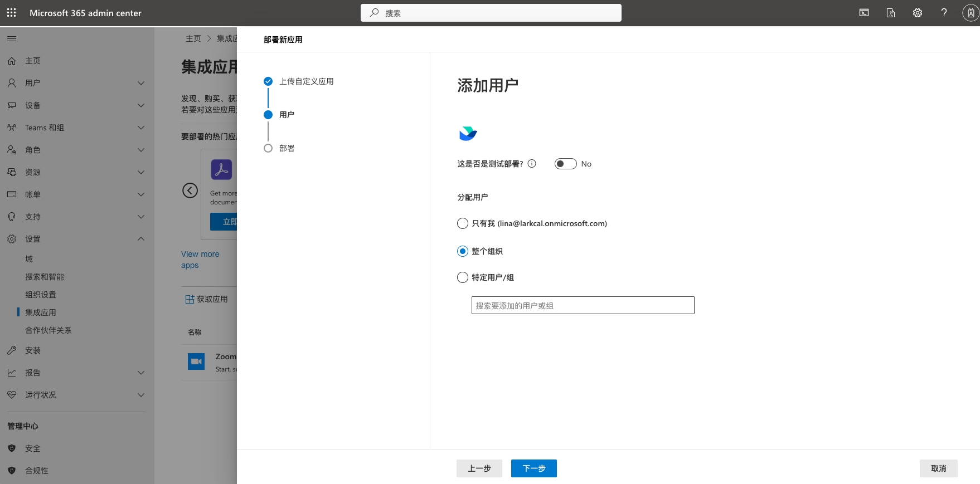Viewport: 980px width, 484px height.
Task: Go to 上传自定义应用 wizard step
Action: click(x=306, y=81)
